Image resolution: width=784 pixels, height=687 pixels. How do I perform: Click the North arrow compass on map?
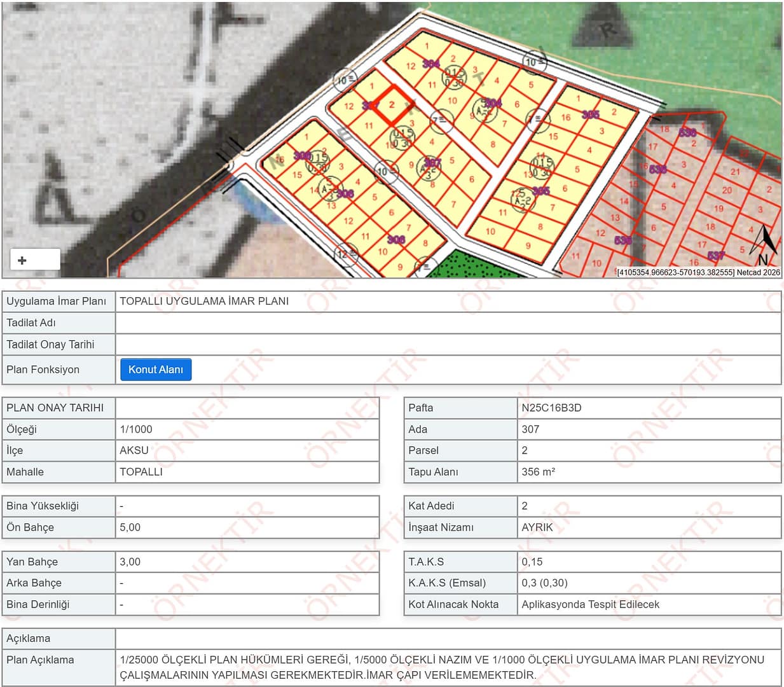tap(766, 246)
